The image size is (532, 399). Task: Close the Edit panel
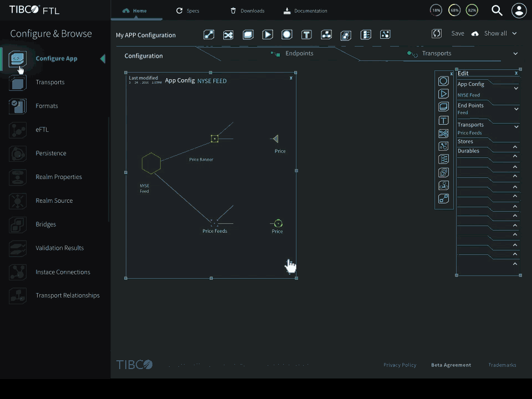(x=516, y=73)
